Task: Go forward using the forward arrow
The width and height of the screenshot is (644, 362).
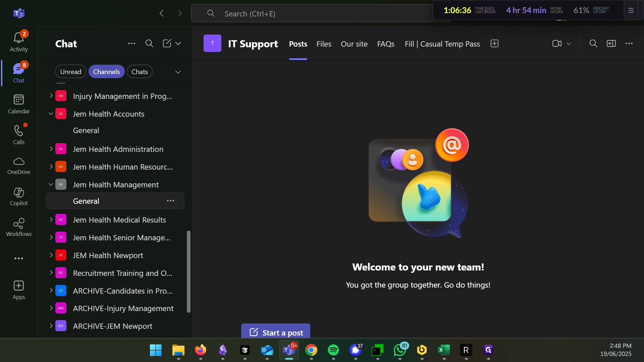Action: [x=180, y=13]
